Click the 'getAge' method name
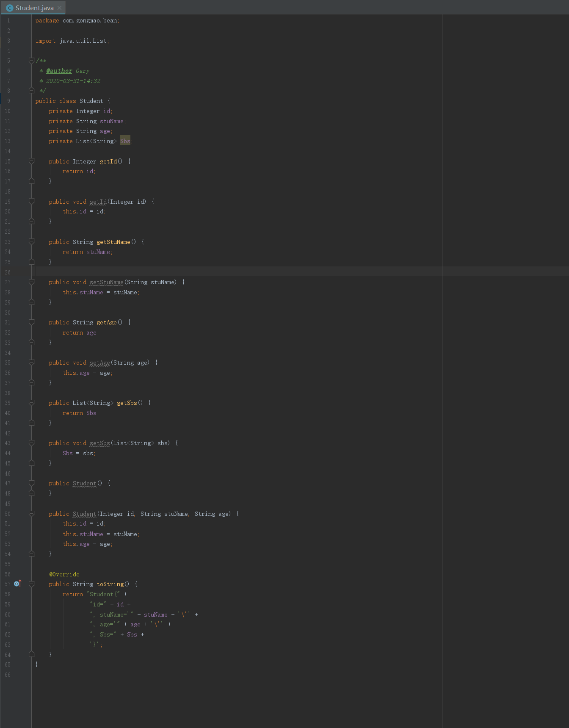The width and height of the screenshot is (569, 728). (x=107, y=322)
